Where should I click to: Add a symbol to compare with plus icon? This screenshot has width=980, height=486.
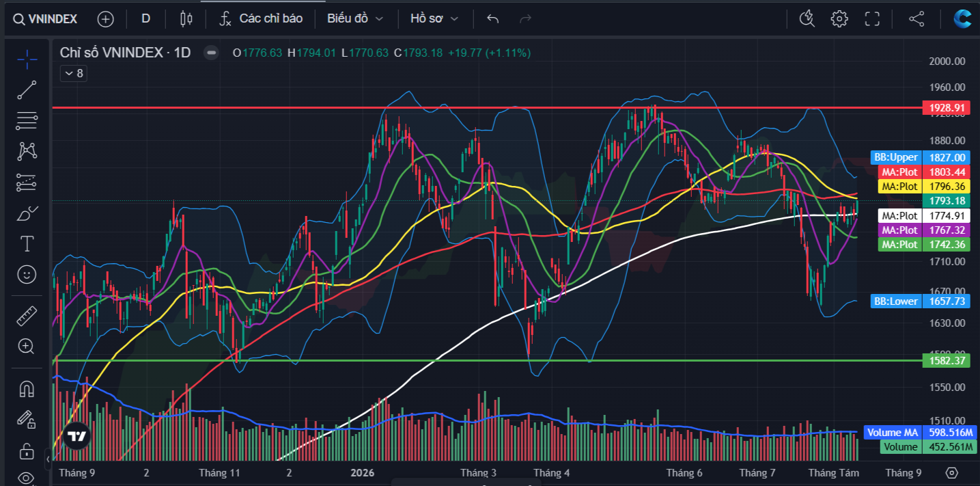(x=105, y=19)
